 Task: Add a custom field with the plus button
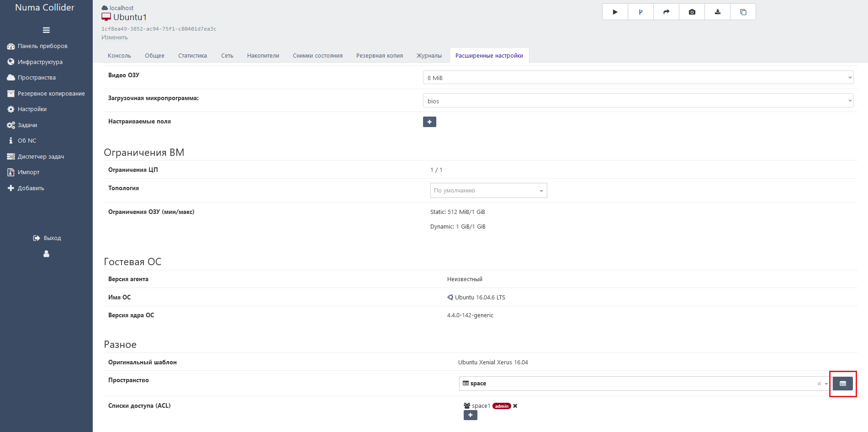(x=429, y=122)
